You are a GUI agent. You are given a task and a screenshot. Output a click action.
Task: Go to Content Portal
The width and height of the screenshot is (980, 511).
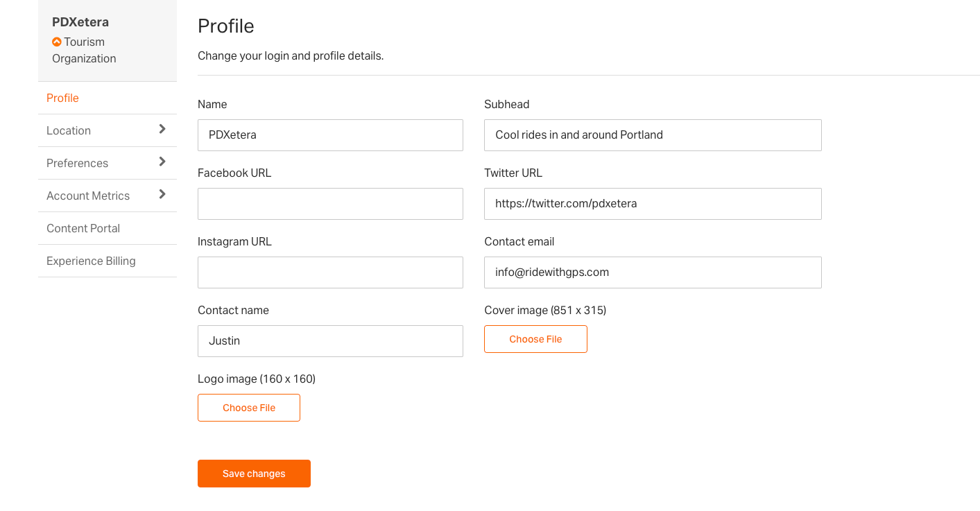pos(108,228)
